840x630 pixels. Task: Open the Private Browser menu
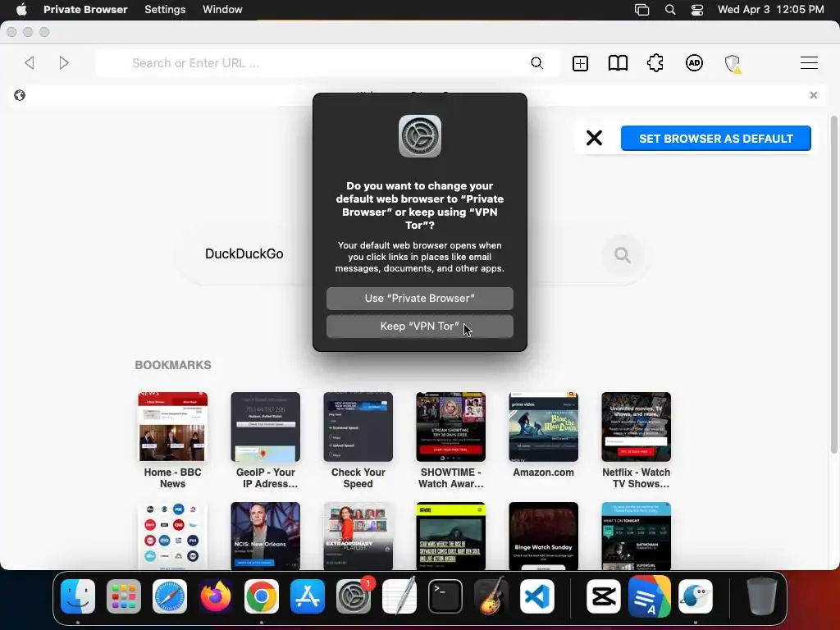pos(85,9)
